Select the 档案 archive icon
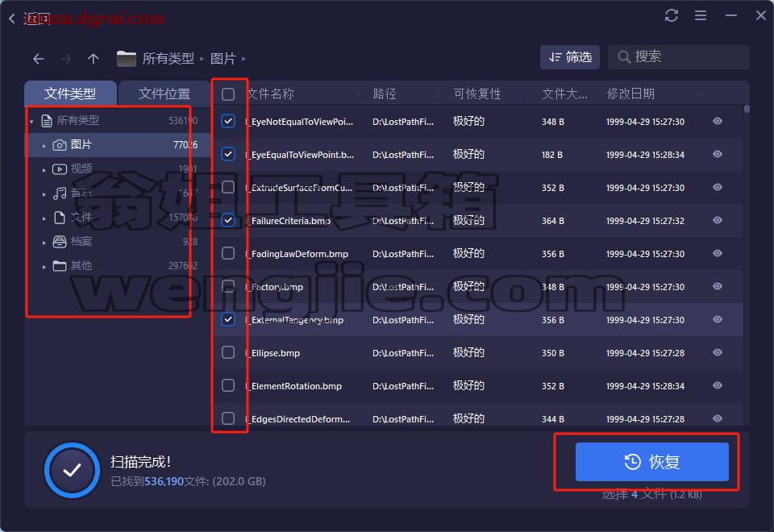 [x=59, y=241]
